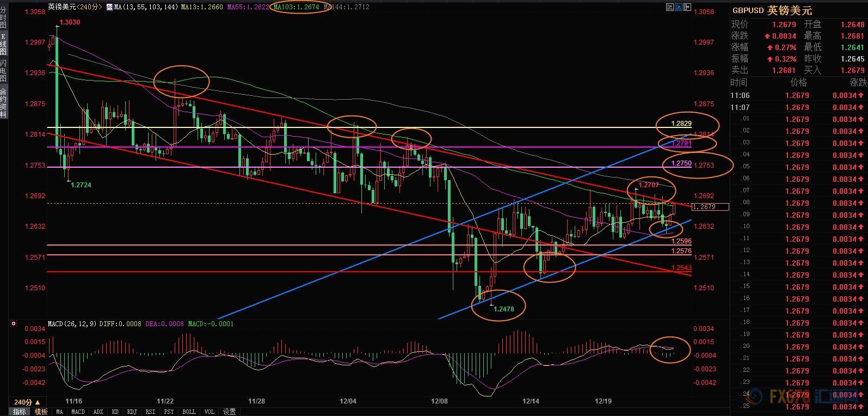Click the GBPUSD 英镑美元 quote header

pos(772,10)
